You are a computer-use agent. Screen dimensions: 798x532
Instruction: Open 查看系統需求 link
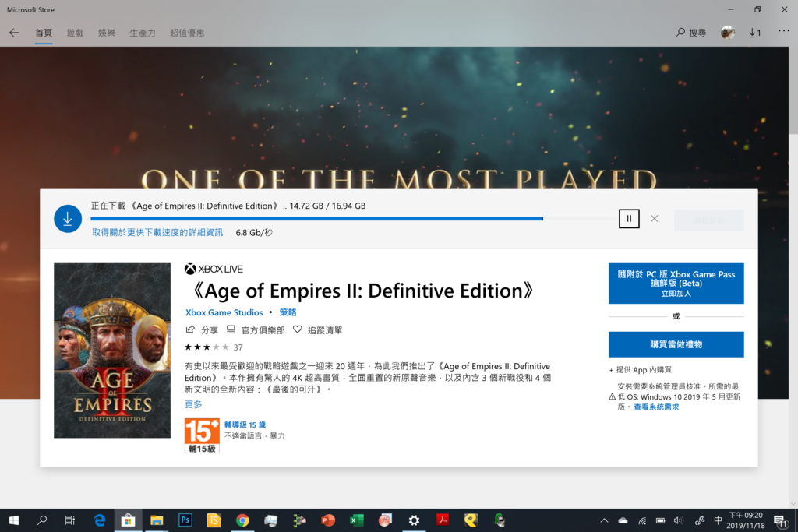(x=656, y=407)
